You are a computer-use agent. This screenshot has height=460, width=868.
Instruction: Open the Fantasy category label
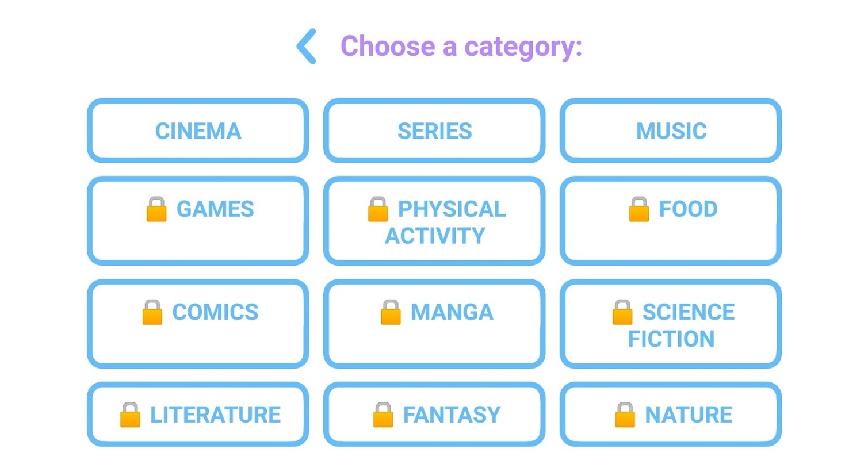(452, 415)
